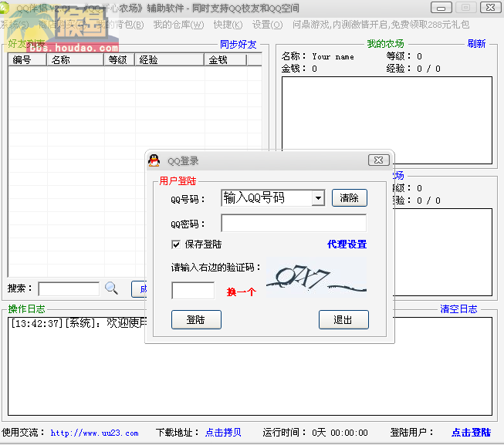Sort by 编号 column header
This screenshot has height=445, width=504.
click(27, 60)
